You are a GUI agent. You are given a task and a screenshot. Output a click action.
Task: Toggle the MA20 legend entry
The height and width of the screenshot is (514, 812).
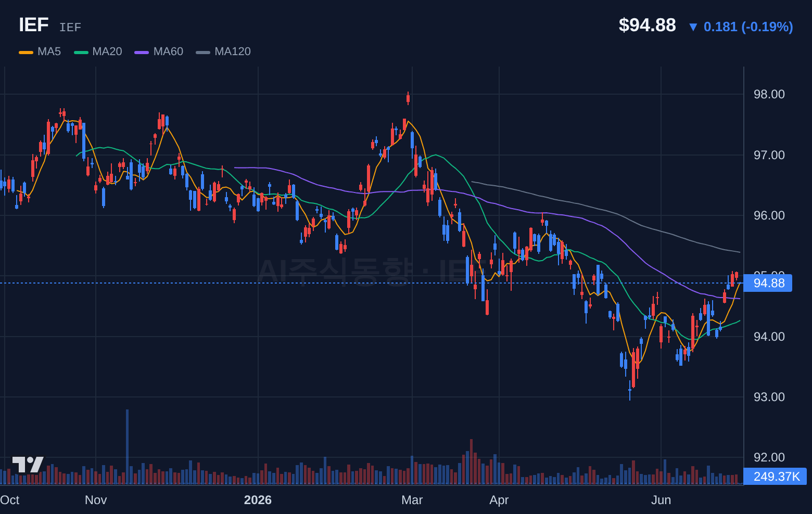point(98,52)
